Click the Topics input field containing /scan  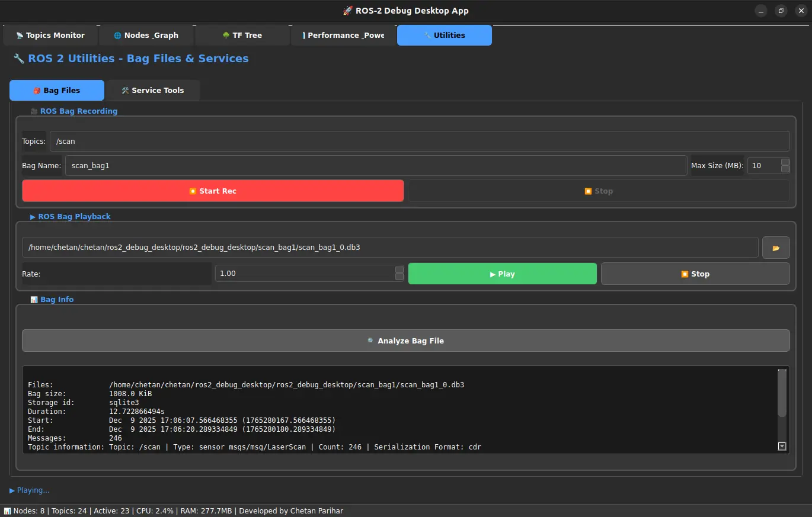point(419,141)
